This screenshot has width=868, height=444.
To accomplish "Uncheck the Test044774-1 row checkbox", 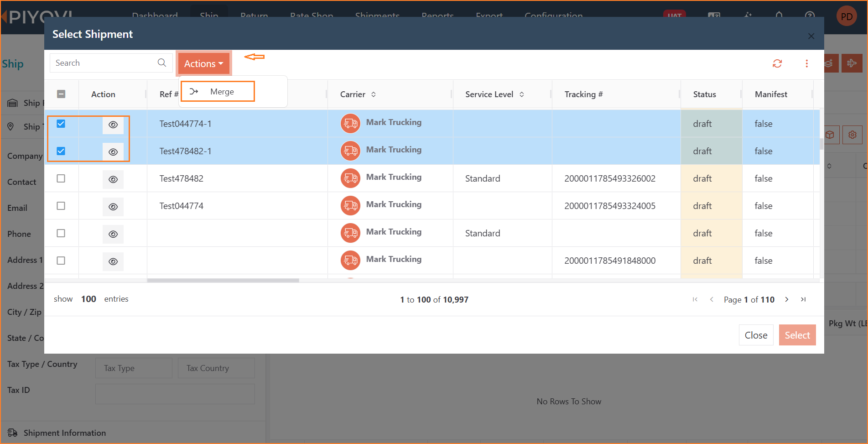I will [61, 124].
